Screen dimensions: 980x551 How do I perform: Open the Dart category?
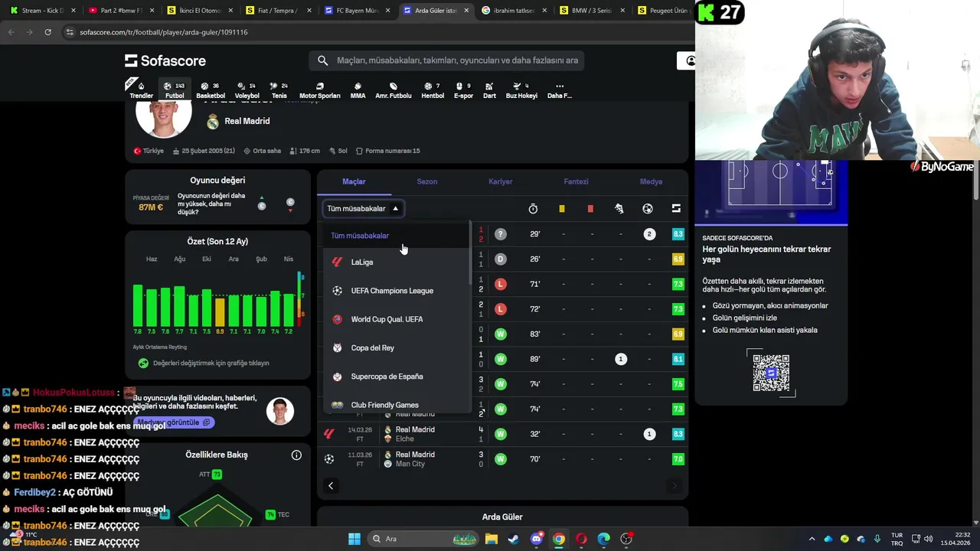[x=489, y=90]
